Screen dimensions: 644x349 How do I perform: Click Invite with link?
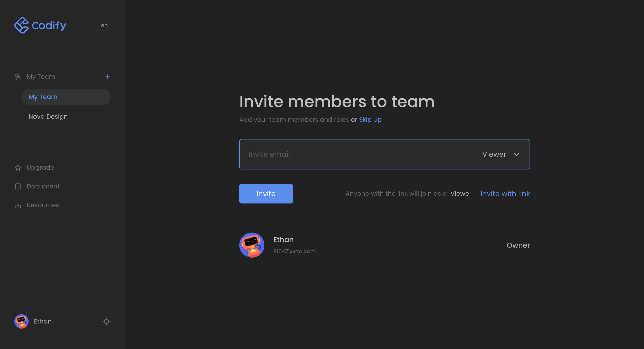(x=505, y=194)
